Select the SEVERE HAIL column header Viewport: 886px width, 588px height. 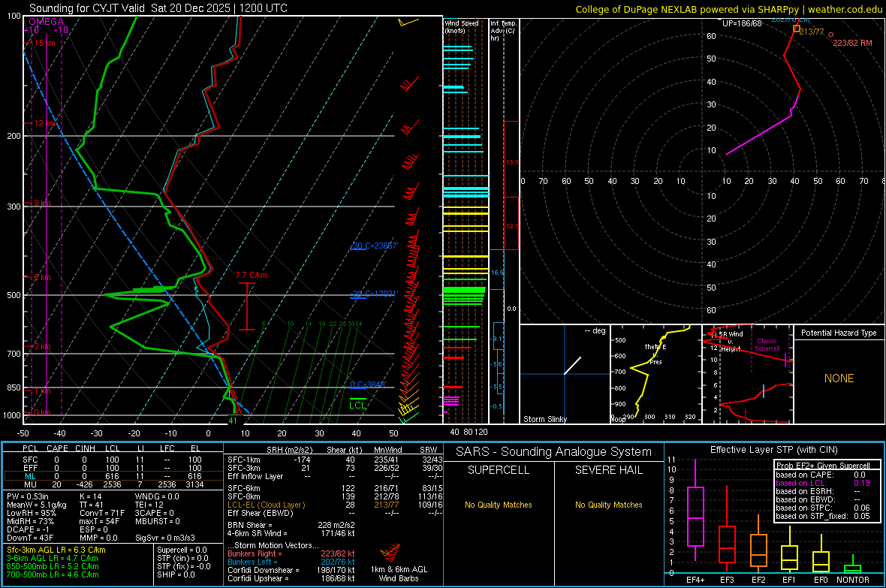pos(608,470)
